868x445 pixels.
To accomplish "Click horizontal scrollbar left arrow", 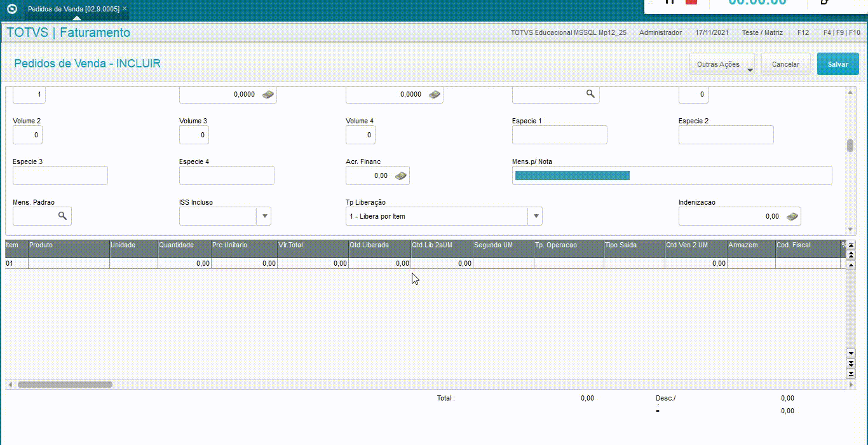I will pos(10,385).
